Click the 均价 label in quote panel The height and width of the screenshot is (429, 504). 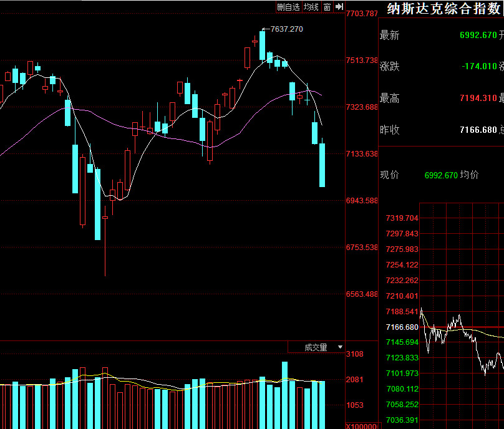(x=469, y=175)
